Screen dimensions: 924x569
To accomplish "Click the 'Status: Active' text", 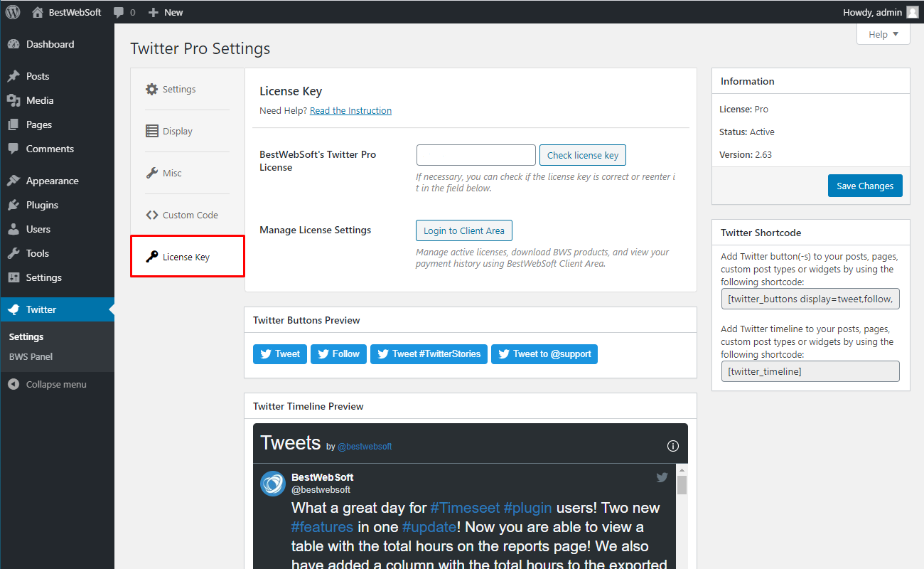I will 747,132.
